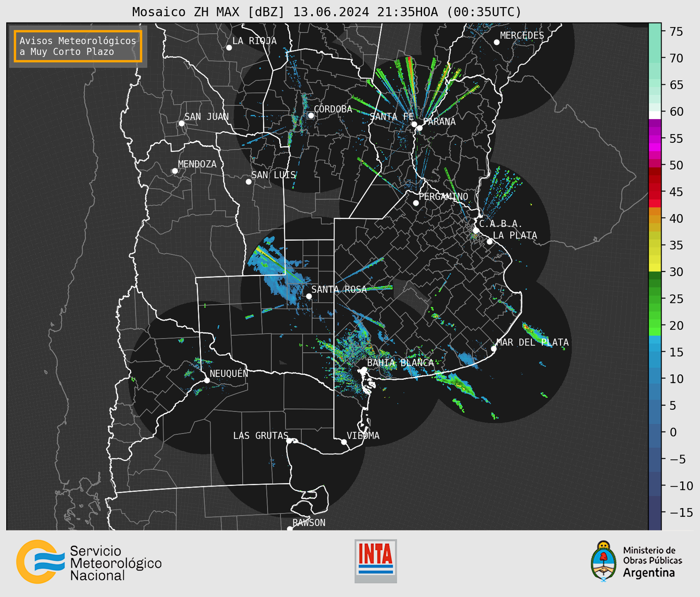Click the white 60 dBZ band on colorbar
This screenshot has width=700, height=597.
[655, 115]
